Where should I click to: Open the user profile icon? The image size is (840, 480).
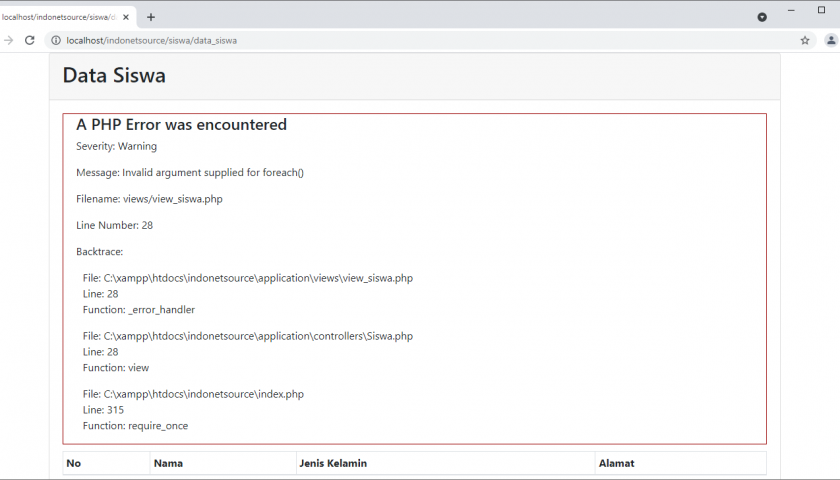831,40
